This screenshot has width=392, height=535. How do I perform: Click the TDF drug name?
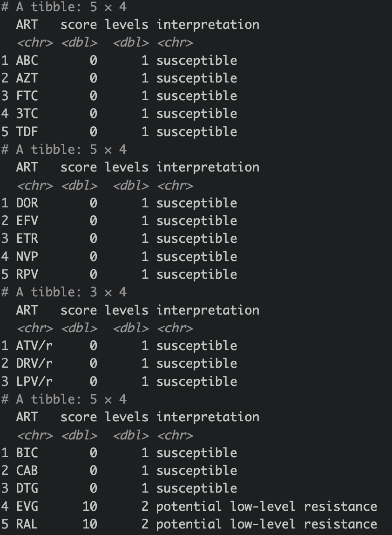tap(27, 132)
